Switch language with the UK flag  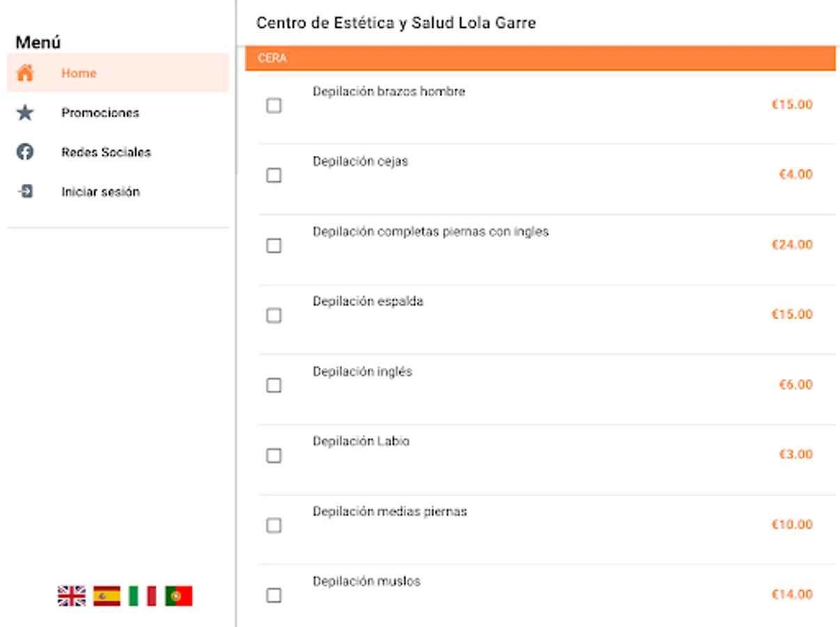pyautogui.click(x=72, y=596)
